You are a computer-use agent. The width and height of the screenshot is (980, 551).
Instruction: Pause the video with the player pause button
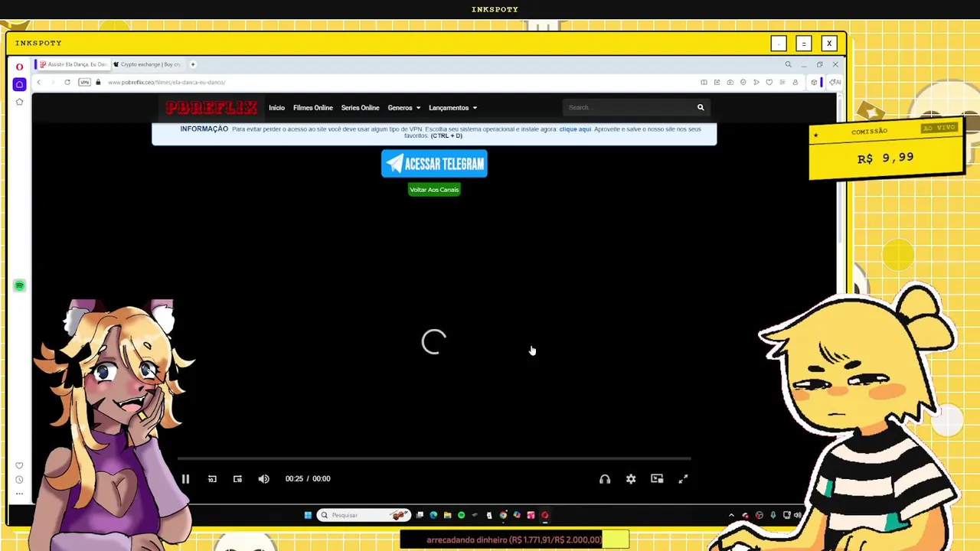click(x=185, y=479)
